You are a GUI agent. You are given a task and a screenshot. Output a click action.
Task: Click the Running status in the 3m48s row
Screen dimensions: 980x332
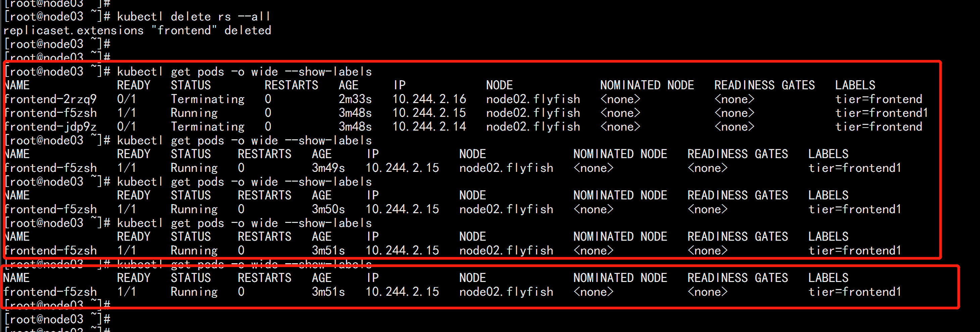[194, 113]
